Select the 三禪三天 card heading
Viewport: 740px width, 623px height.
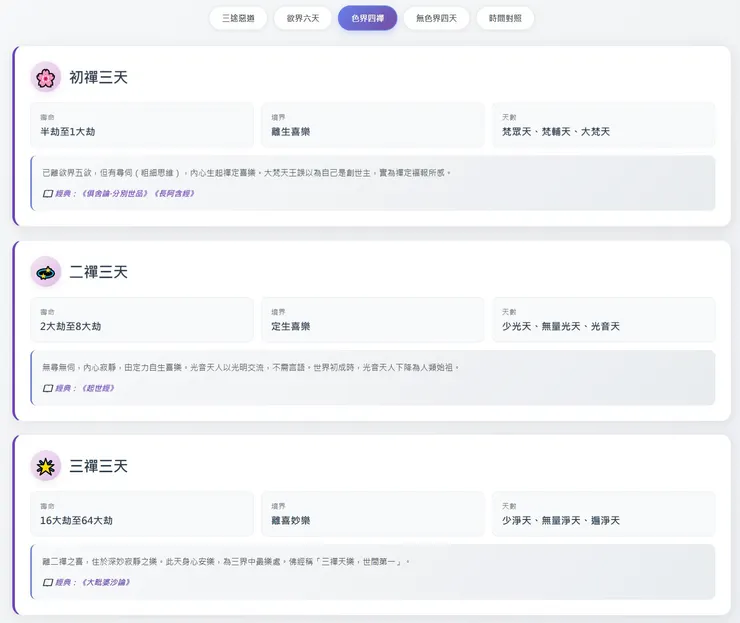click(x=99, y=466)
